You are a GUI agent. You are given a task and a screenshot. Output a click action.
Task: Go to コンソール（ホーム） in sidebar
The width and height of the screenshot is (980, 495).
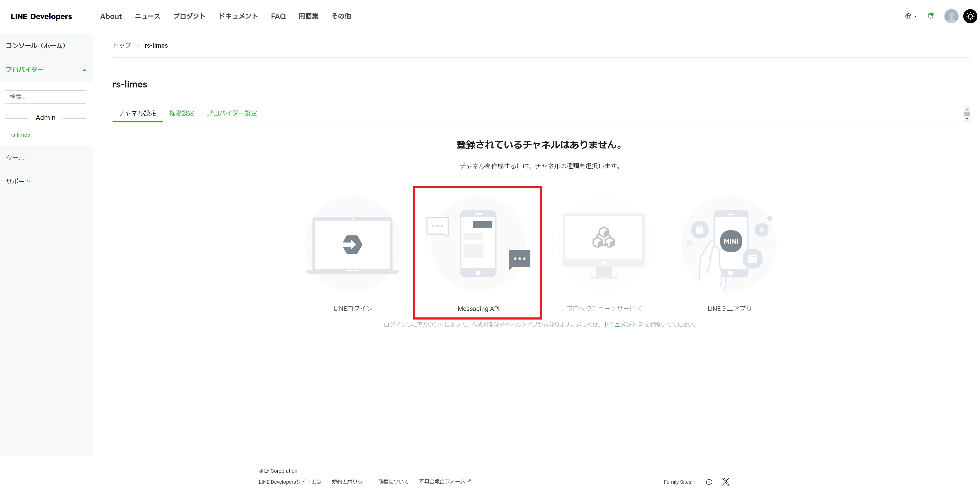(x=46, y=46)
